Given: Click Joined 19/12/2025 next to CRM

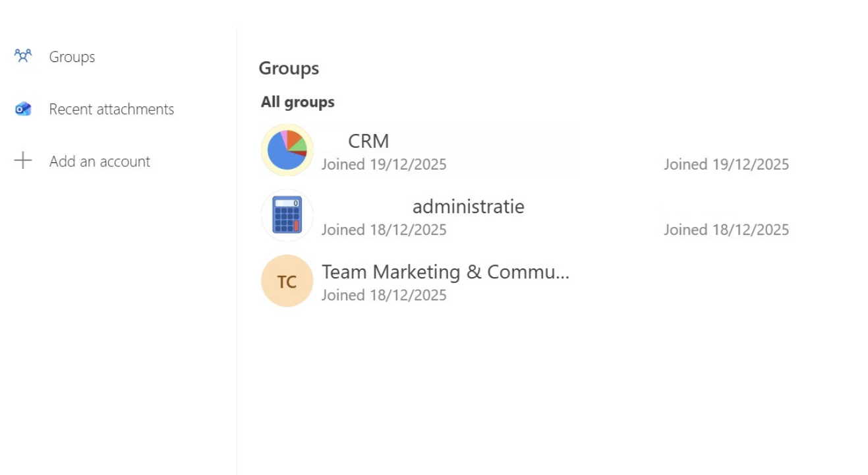Looking at the screenshot, I should (x=384, y=164).
